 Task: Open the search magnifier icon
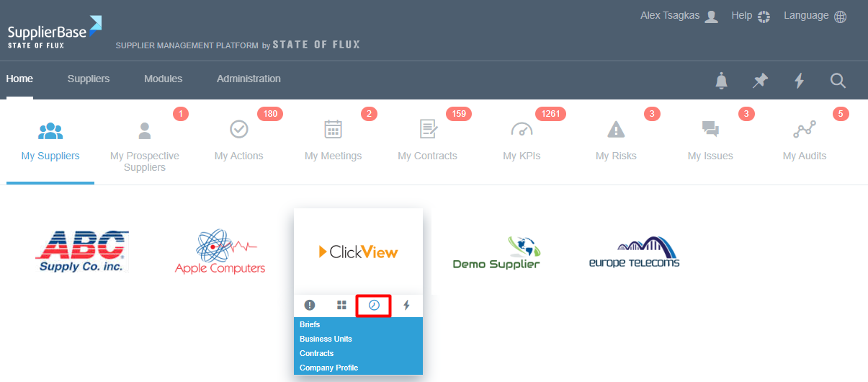tap(838, 81)
